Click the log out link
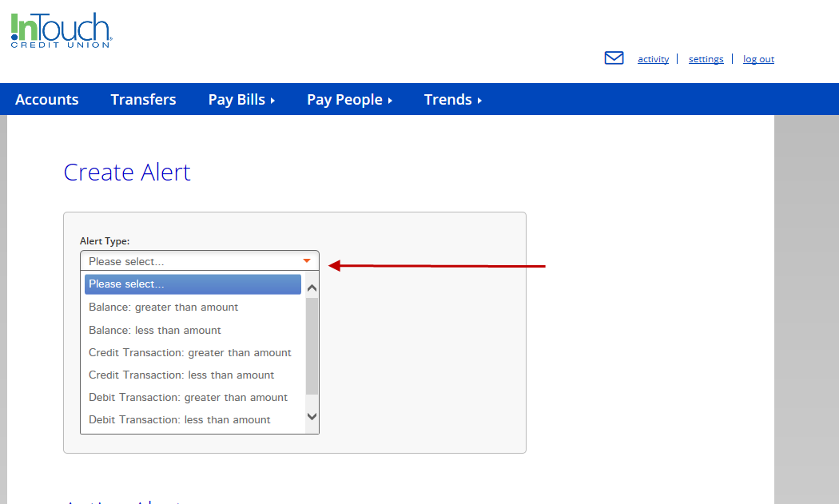The height and width of the screenshot is (504, 839). [x=758, y=59]
